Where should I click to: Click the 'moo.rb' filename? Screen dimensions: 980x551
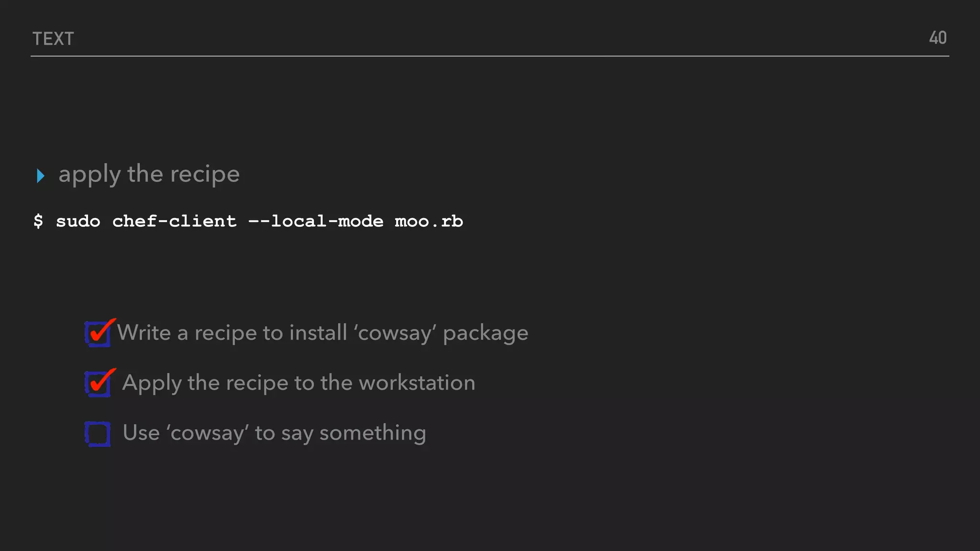pyautogui.click(x=429, y=221)
